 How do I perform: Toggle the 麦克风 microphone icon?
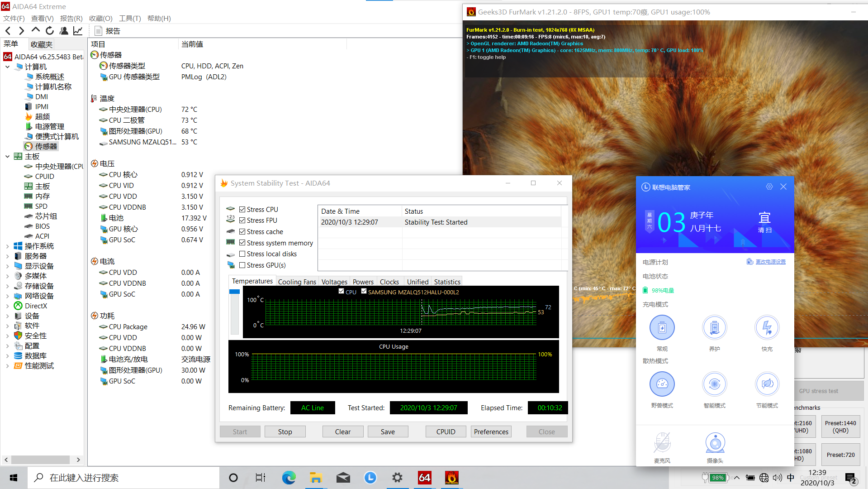pos(662,443)
